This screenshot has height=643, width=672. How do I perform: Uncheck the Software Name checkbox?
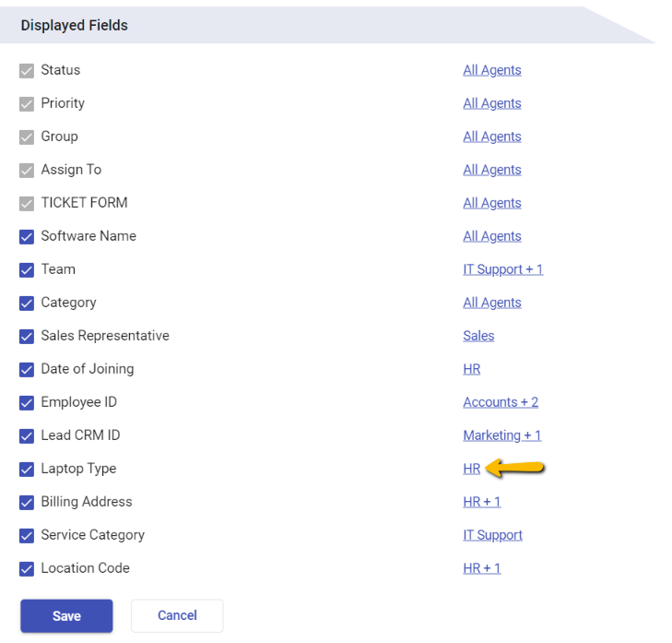coord(27,237)
